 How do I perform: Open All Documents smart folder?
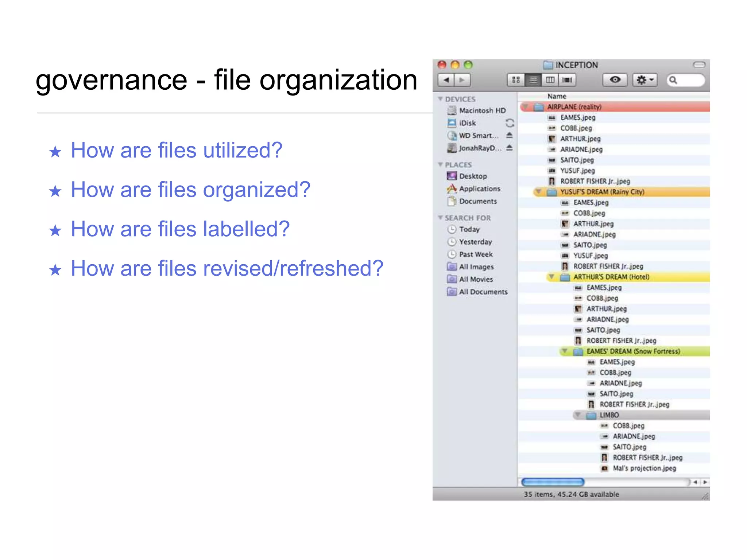tap(477, 292)
